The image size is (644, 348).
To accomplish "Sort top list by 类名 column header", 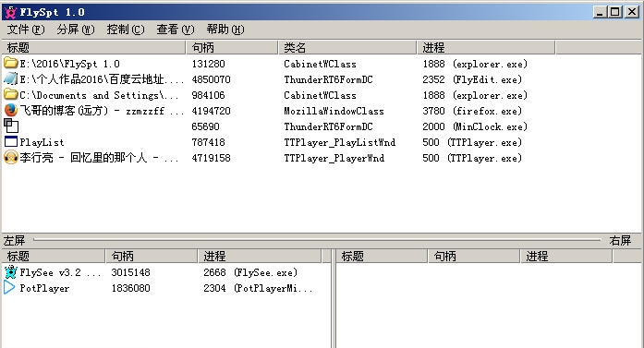I will (x=347, y=48).
